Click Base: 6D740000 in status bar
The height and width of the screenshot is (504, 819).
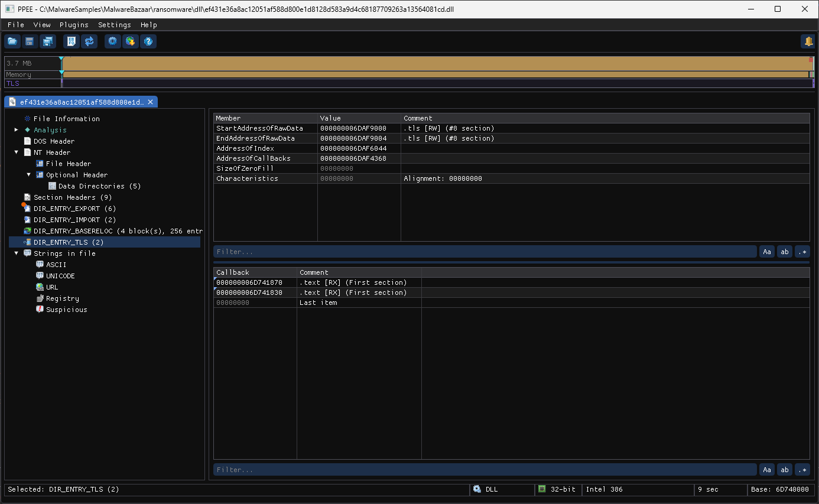tap(781, 489)
